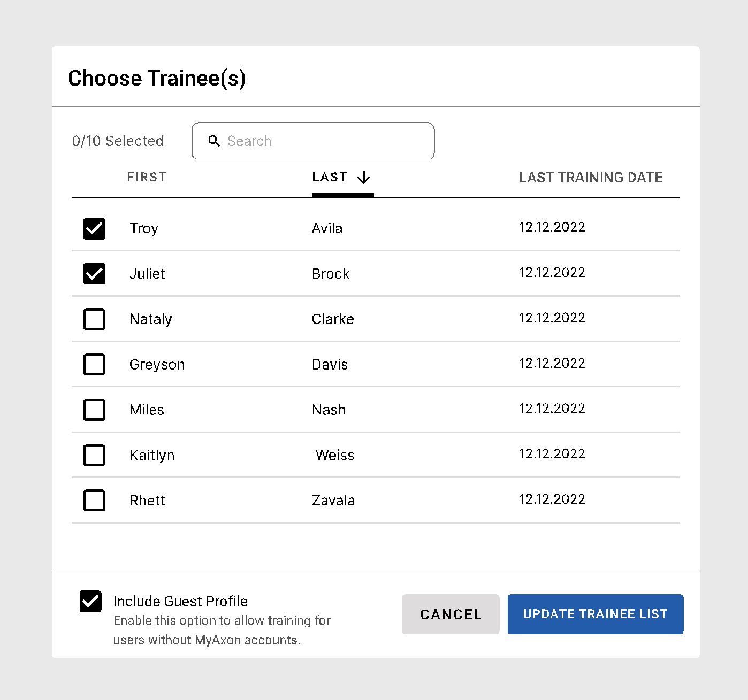Check the box next to Greyson Davis
The image size is (748, 700).
point(94,364)
